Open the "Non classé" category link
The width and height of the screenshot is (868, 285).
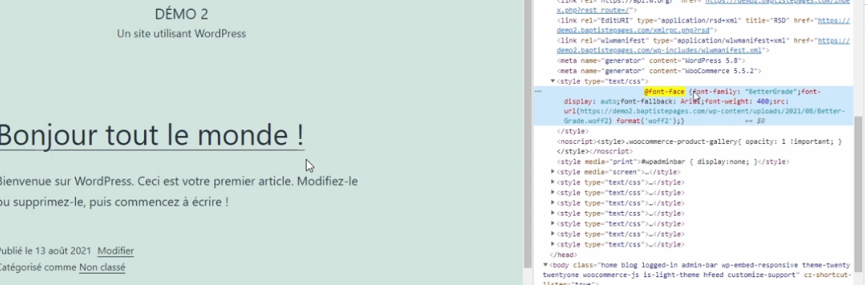coord(102,268)
